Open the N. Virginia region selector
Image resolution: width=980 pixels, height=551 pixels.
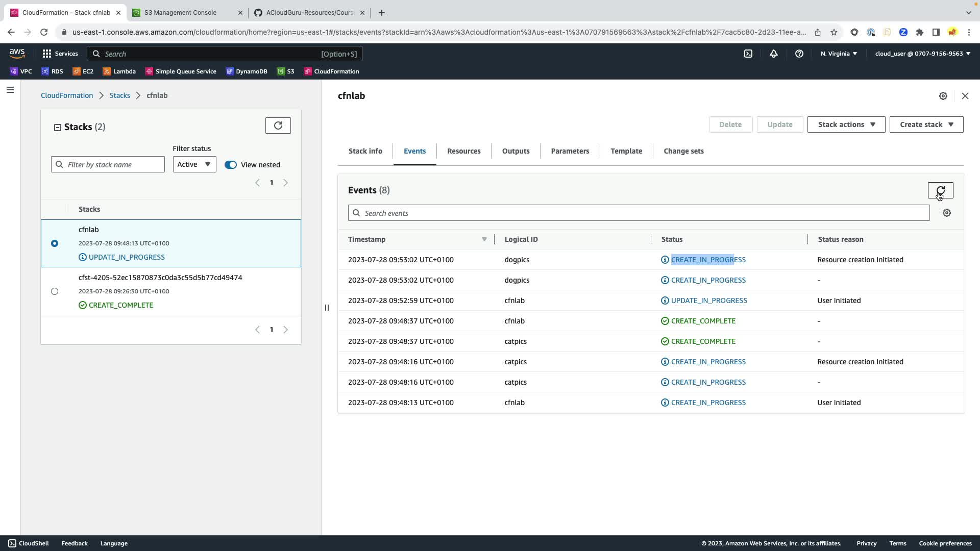[x=839, y=54]
